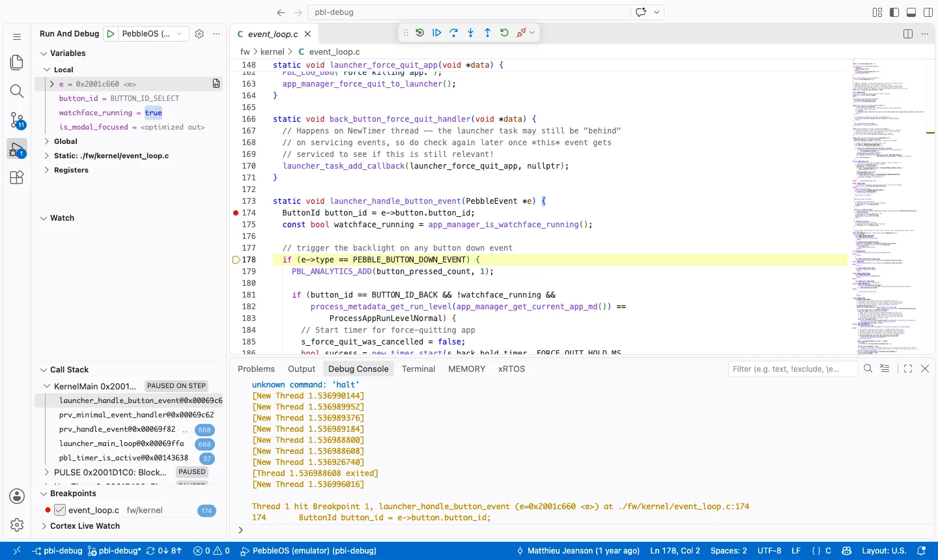Open the xRTOS panel tab
938x560 pixels.
(x=511, y=369)
